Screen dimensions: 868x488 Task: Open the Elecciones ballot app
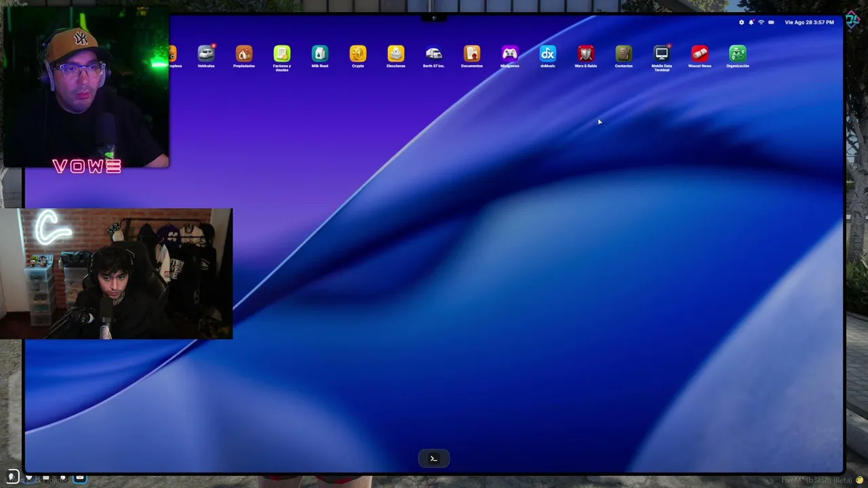pos(396,53)
